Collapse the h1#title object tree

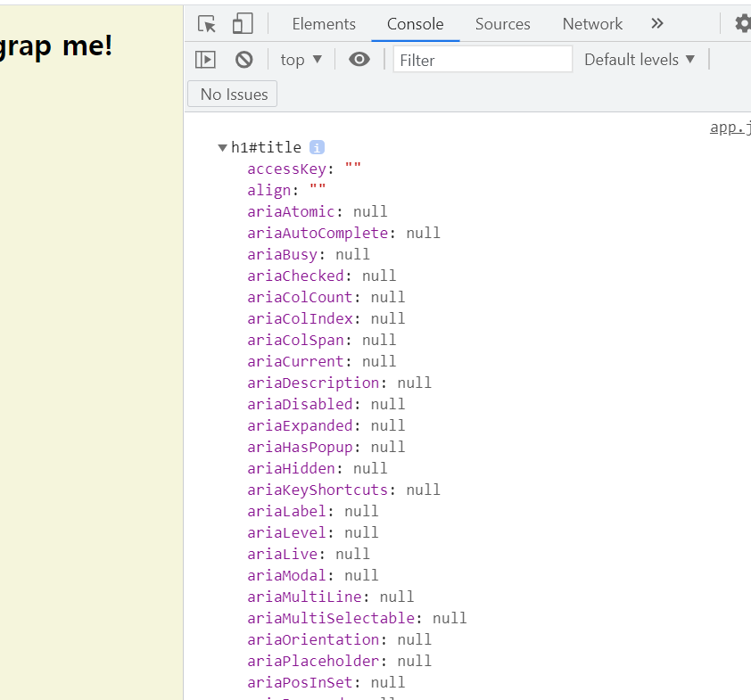(x=222, y=147)
